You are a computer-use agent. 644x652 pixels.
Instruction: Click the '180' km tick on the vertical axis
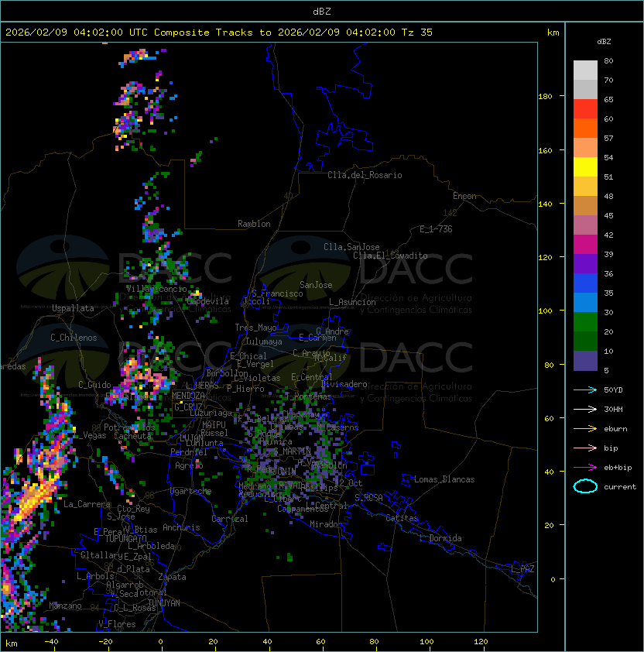point(545,97)
